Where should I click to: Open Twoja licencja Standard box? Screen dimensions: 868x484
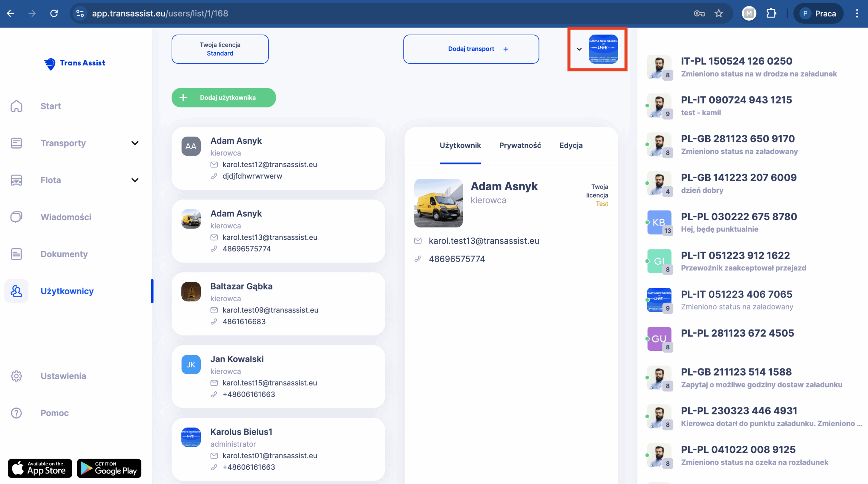tap(220, 49)
